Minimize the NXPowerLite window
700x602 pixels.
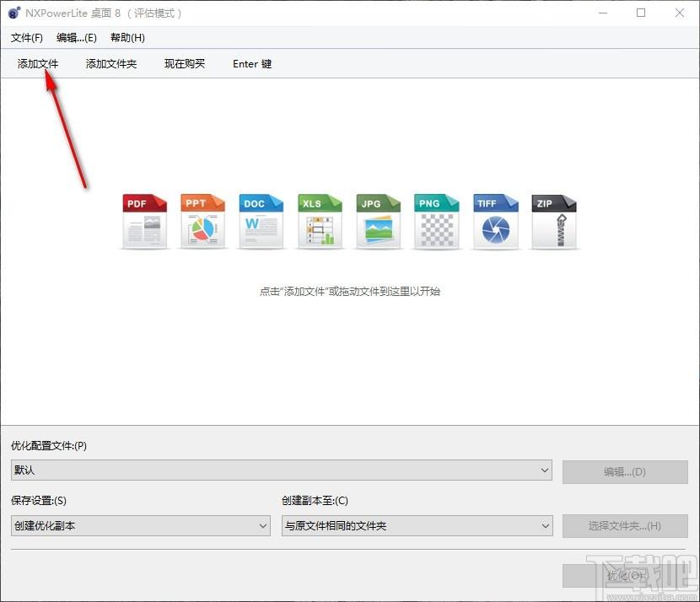(603, 13)
